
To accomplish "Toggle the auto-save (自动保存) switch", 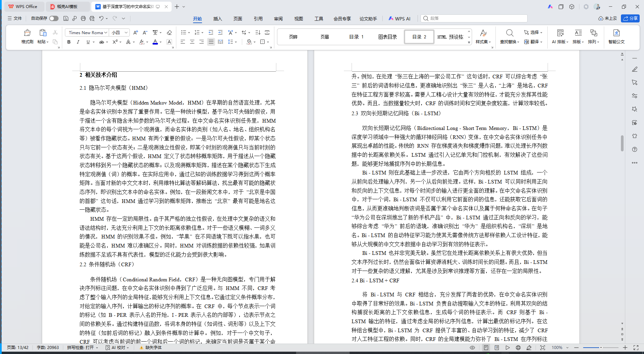I will (x=54, y=18).
